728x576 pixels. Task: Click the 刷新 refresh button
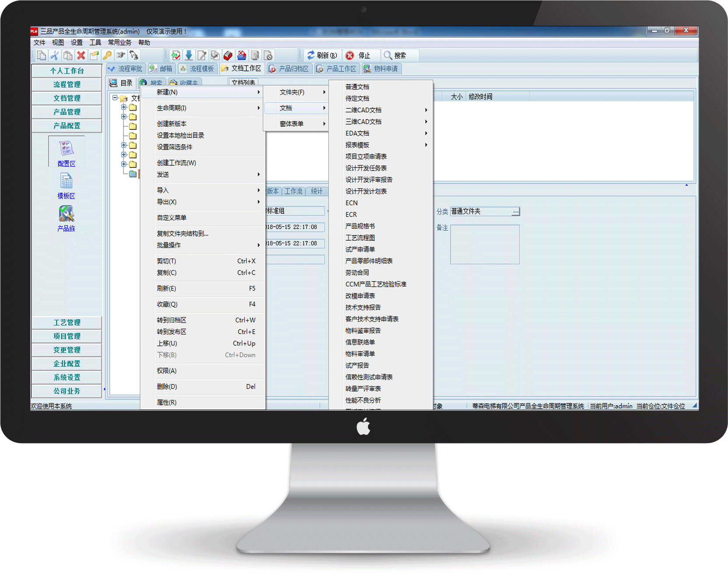pos(322,56)
